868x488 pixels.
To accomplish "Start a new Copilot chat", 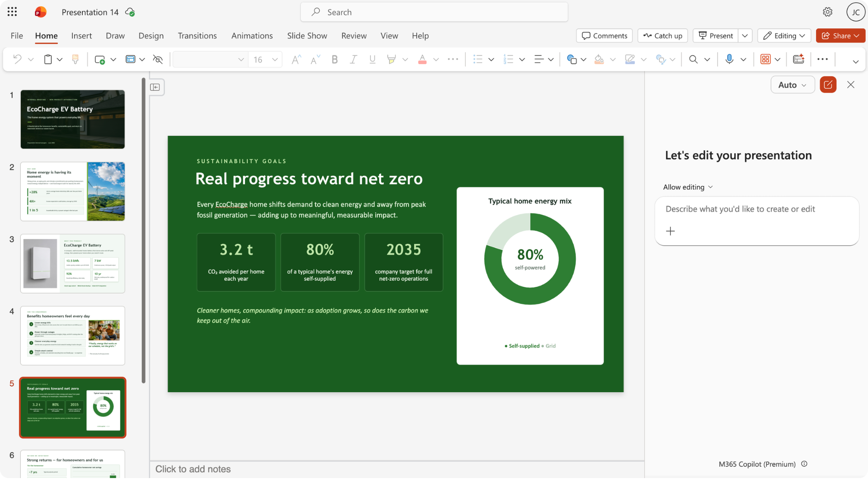I will [828, 85].
